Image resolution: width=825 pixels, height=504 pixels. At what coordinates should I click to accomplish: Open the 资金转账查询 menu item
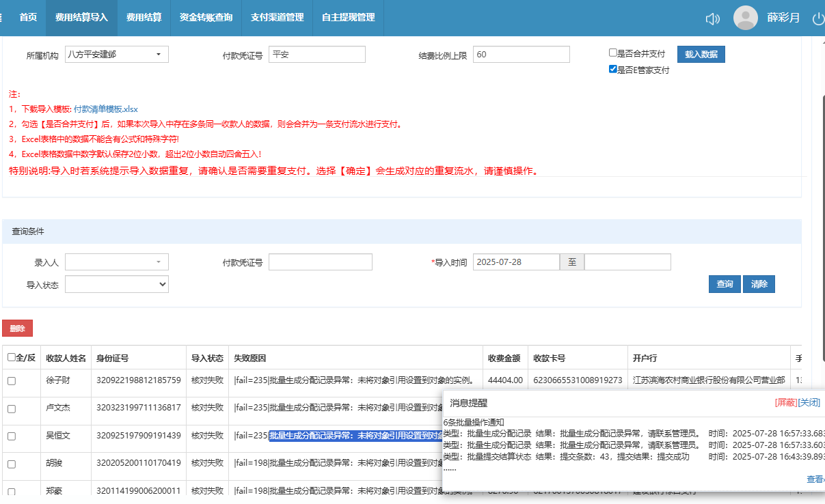206,18
